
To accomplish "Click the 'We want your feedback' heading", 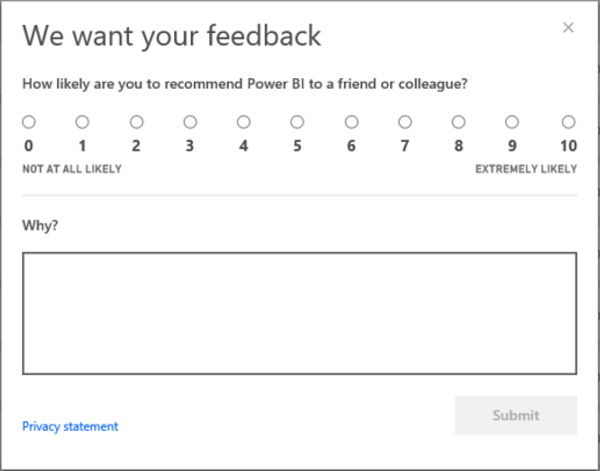I will pos(172,36).
